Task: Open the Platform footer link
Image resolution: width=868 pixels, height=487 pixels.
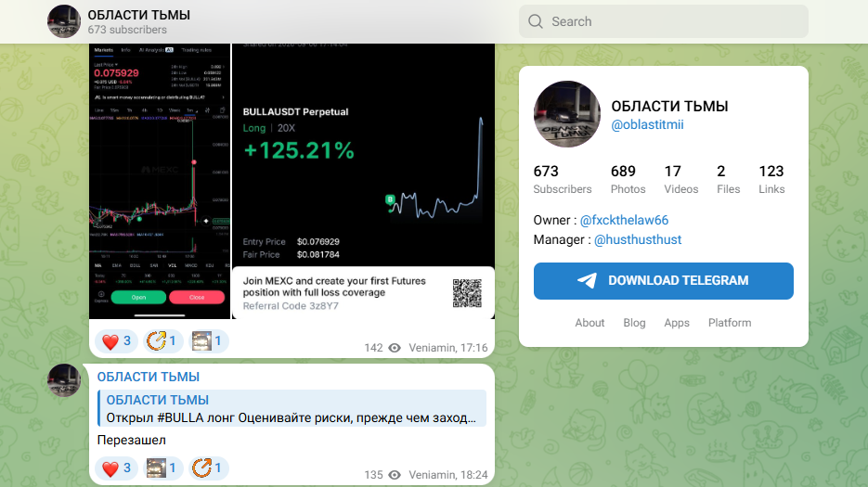Action: [x=730, y=323]
